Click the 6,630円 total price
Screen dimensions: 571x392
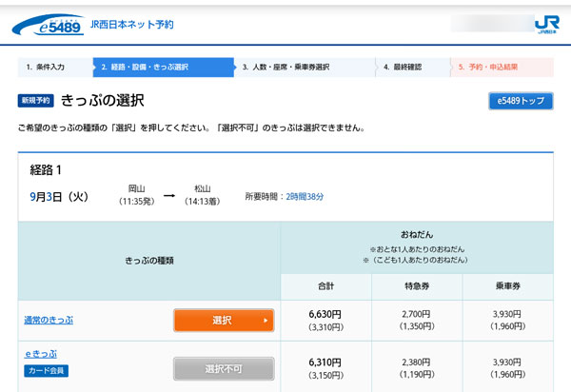point(325,313)
